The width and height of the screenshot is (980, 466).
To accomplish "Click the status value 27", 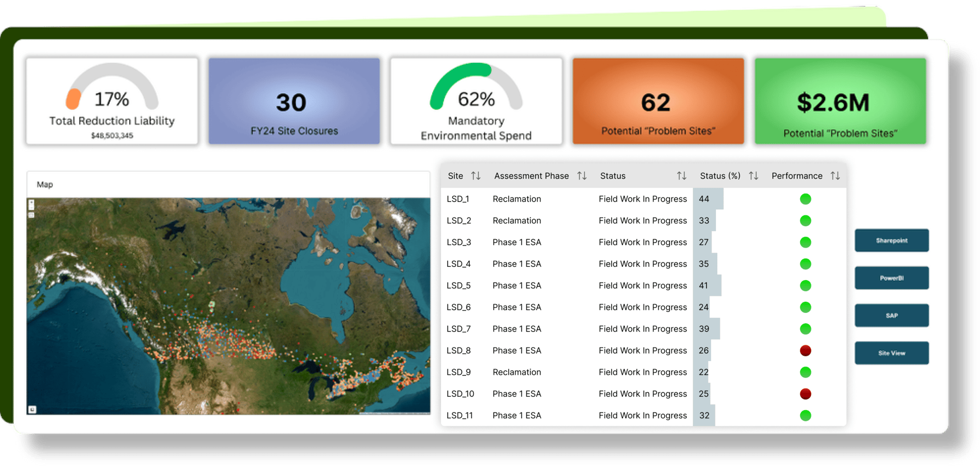I will tap(704, 242).
